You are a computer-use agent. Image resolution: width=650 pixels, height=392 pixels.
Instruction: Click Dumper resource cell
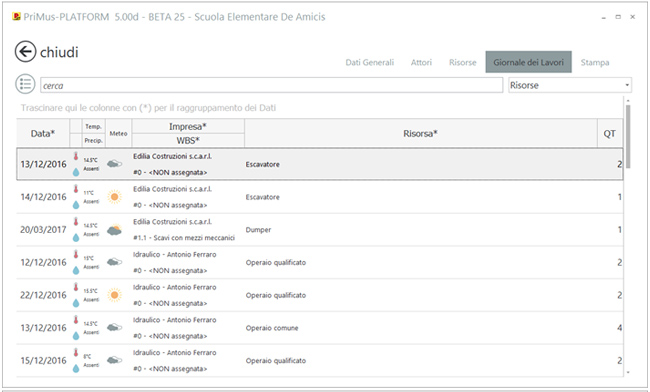pyautogui.click(x=258, y=230)
